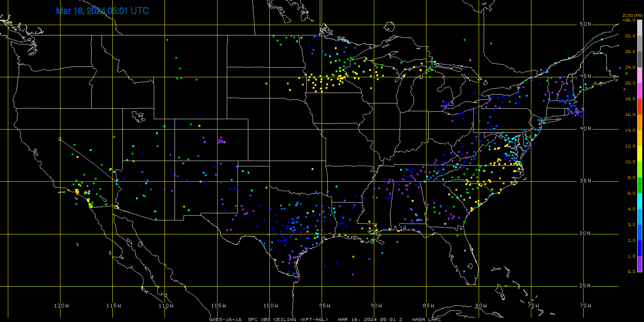Screen dimensions: 644x322
Task: Click the 8.0 colorbar value label
Action: point(631,177)
